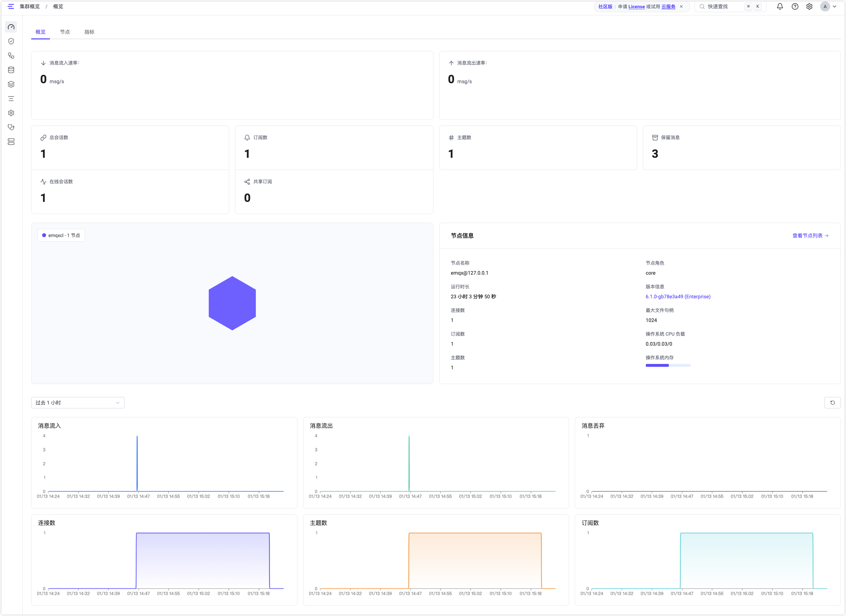
Task: Click the refresh icon above the charts
Action: click(832, 403)
